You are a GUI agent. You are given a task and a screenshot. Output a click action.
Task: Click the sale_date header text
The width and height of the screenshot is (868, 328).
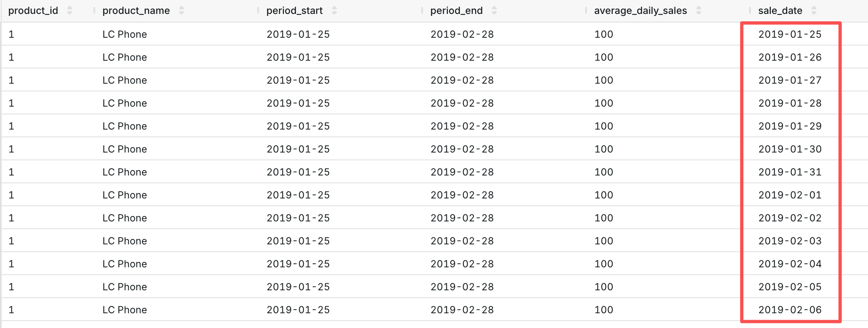(x=780, y=11)
